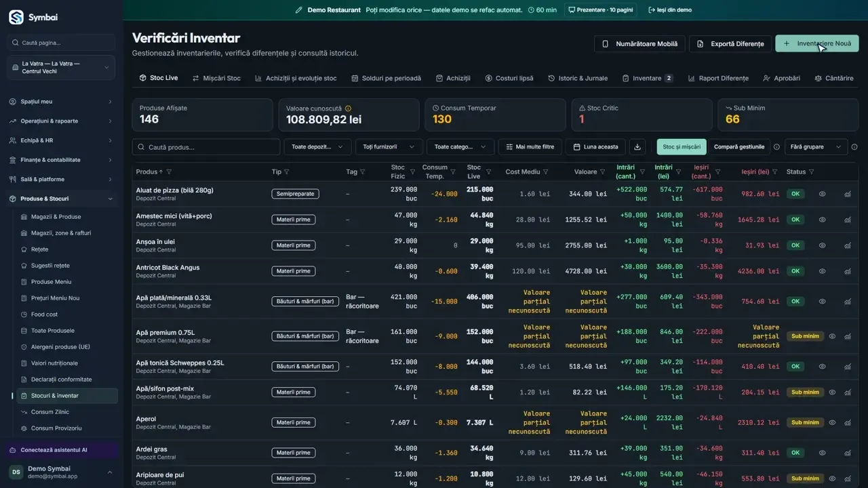Screen dimensions: 868x488
Task: Click Conectează asistentul AI banner
Action: coord(62,450)
